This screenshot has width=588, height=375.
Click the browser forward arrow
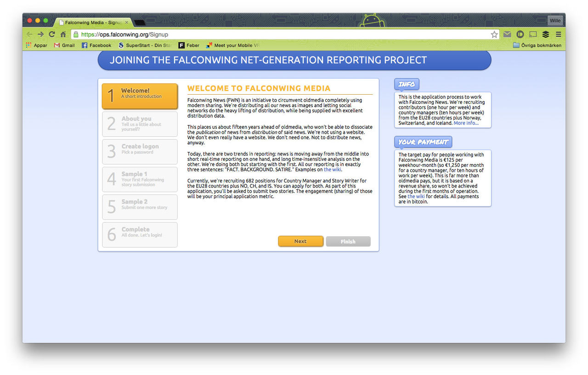tap(41, 34)
